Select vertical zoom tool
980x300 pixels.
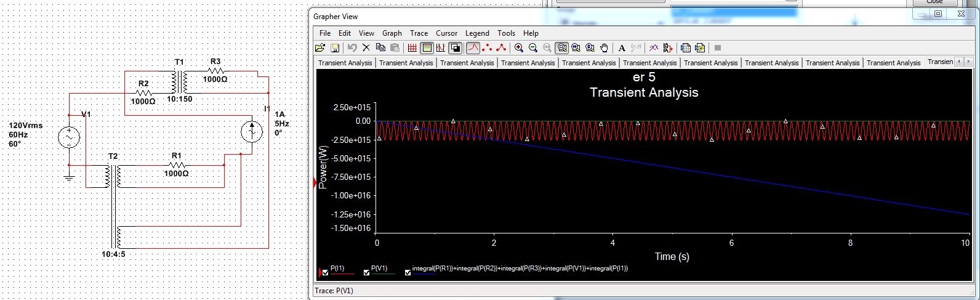(590, 48)
